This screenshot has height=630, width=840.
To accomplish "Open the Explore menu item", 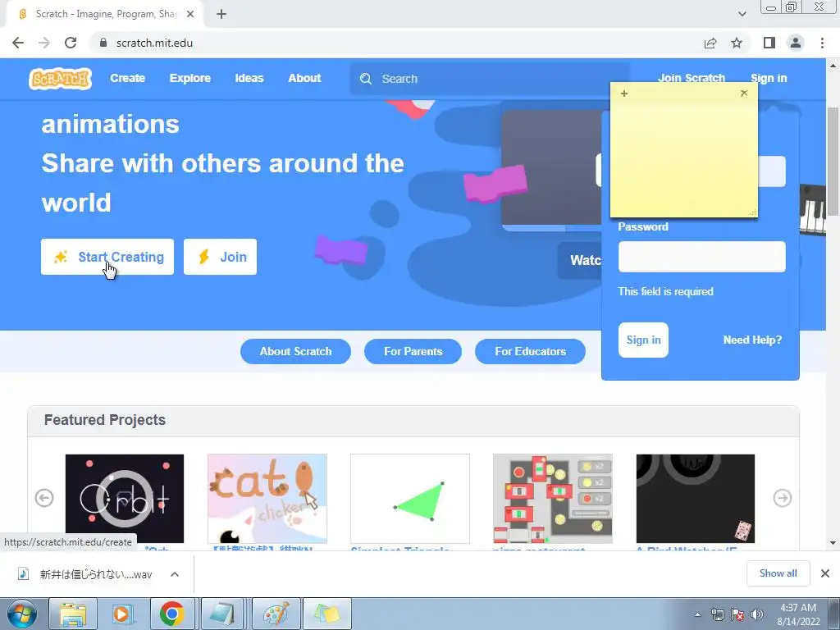I will tap(190, 78).
